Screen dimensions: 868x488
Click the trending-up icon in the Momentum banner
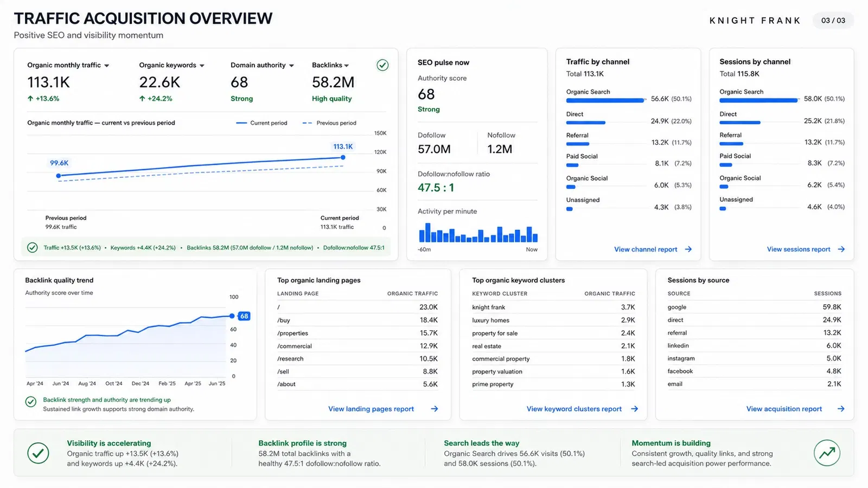tap(827, 453)
